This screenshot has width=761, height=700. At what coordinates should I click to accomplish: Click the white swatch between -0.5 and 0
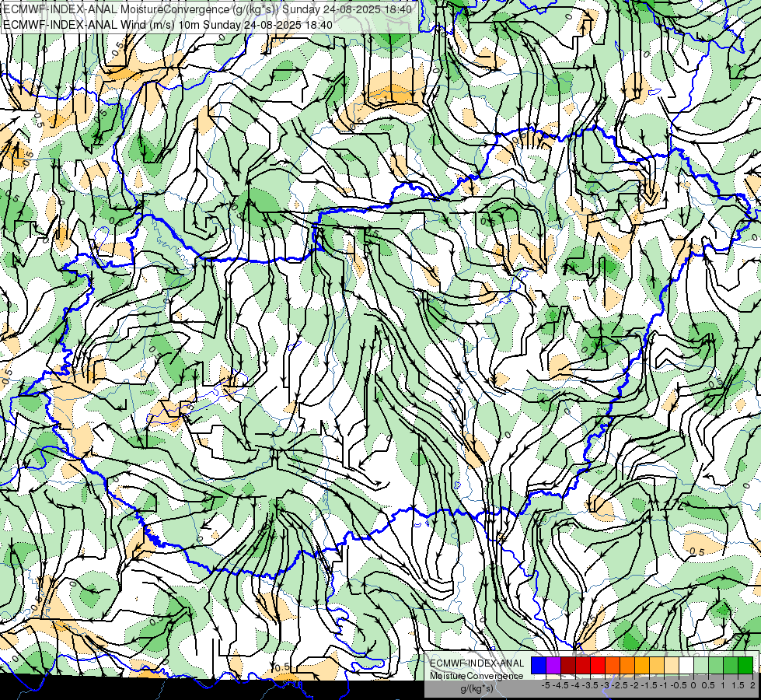point(686,665)
